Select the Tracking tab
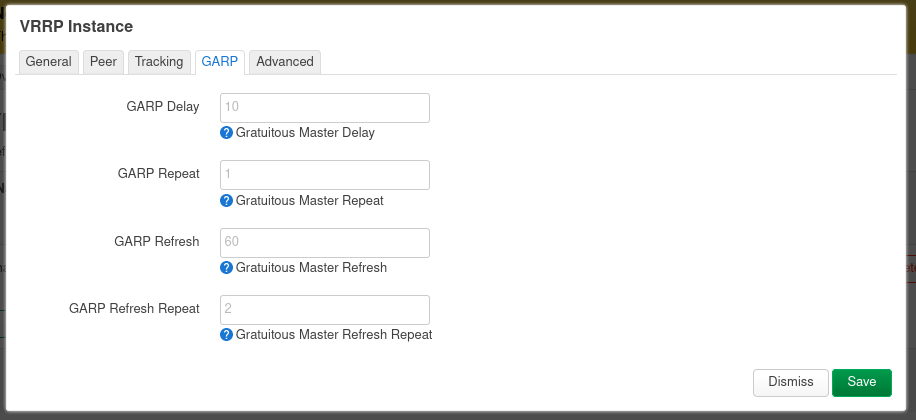 159,62
